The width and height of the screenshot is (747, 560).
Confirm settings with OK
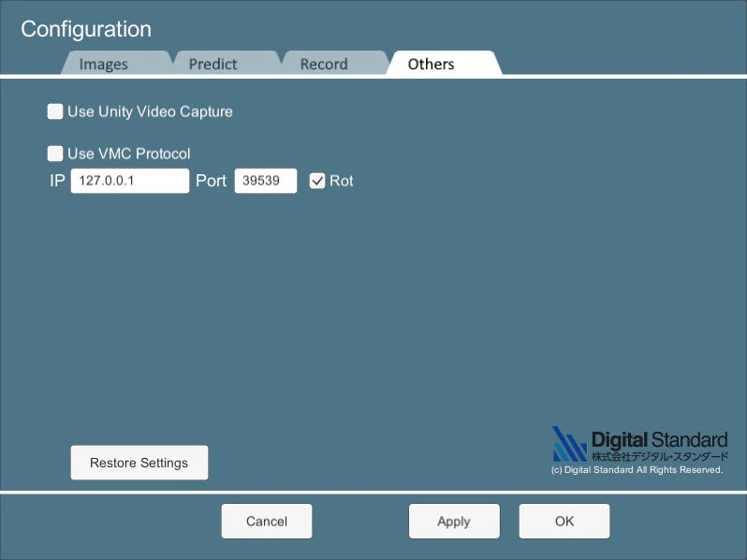(564, 522)
